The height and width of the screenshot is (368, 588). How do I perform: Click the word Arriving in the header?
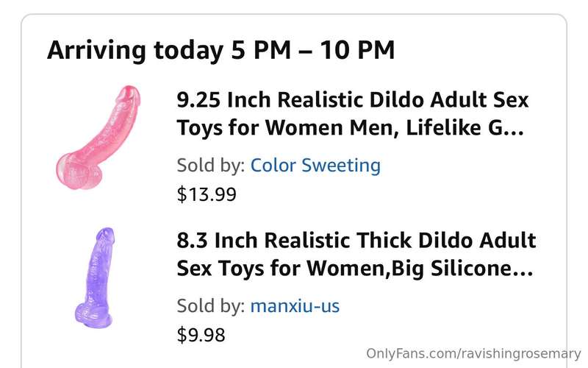(96, 51)
